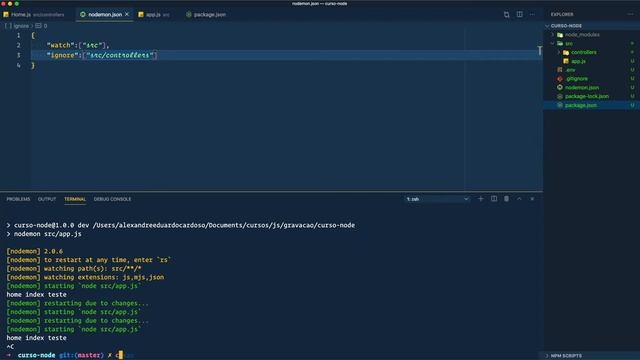Viewport: 640px width, 360px height.
Task: Click the "watching extensions: js,mjs,json" line
Action: (x=85, y=277)
